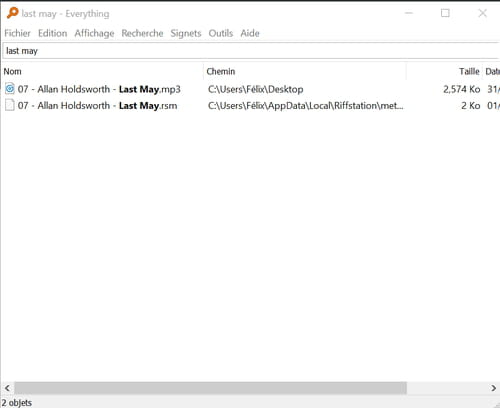Click the Riffstation AppData path cell
Screen dimensions: 500x408
305,106
